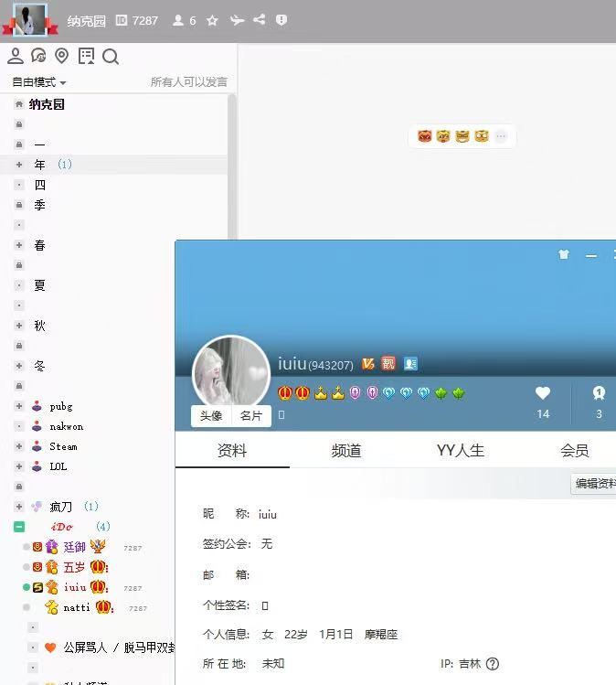616x685 pixels.
Task: Expand the pubg channel
Action: (19, 406)
